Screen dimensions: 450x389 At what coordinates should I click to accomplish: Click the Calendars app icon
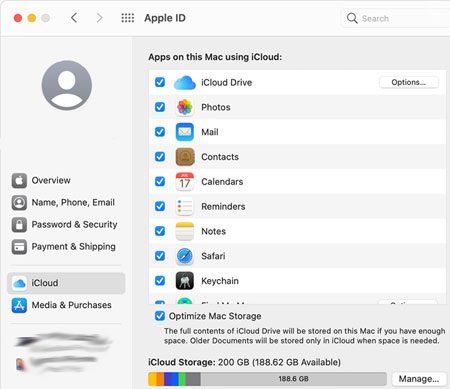click(185, 182)
